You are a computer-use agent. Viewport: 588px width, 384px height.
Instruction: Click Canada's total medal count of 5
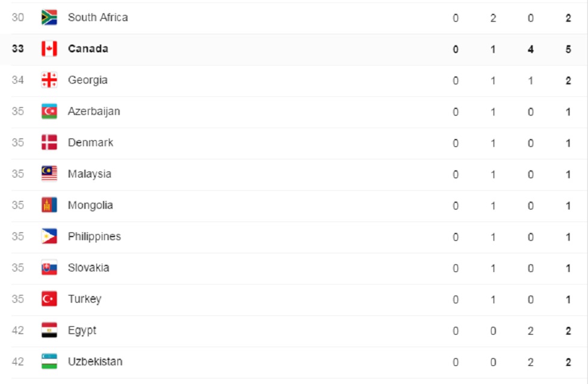pos(568,49)
